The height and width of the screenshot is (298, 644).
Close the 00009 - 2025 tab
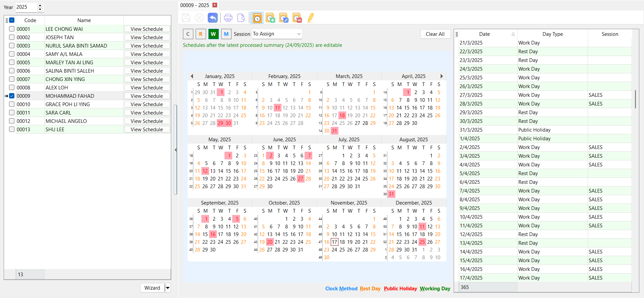[x=215, y=5]
